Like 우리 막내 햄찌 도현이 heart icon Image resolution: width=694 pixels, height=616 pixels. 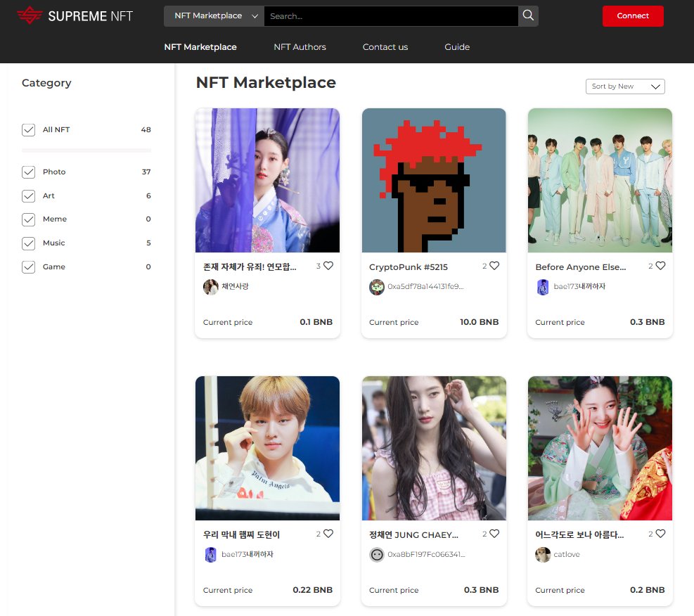tap(328, 534)
